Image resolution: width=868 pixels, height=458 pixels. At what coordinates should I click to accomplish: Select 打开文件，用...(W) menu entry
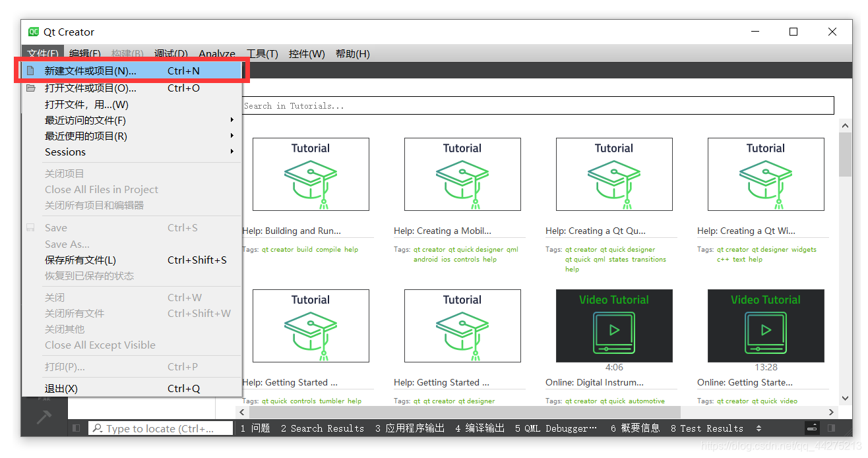131,104
